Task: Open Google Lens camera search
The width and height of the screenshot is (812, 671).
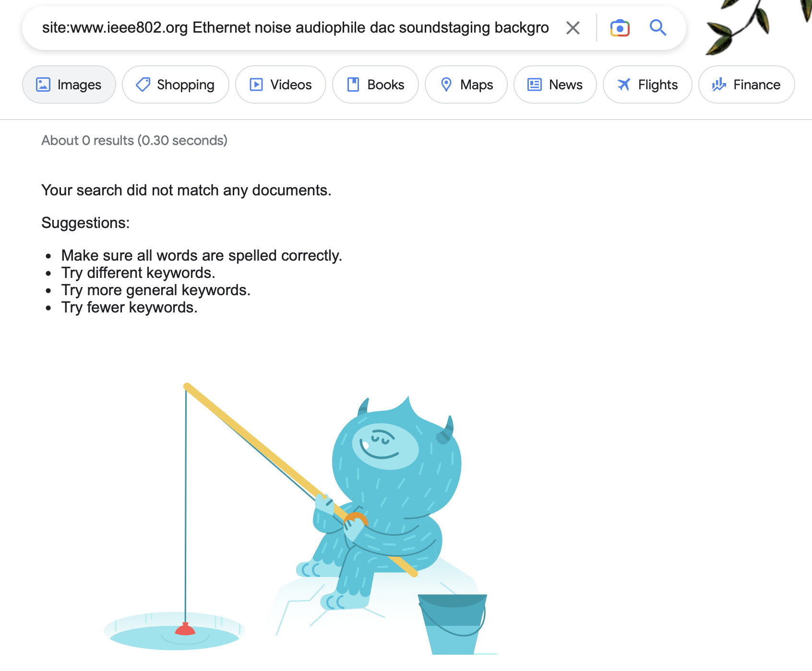Action: pyautogui.click(x=620, y=28)
